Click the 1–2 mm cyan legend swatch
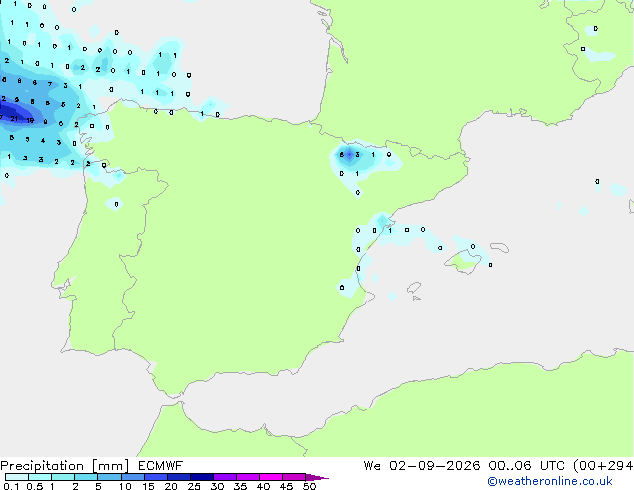Image resolution: width=634 pixels, height=490 pixels. pyautogui.click(x=63, y=477)
